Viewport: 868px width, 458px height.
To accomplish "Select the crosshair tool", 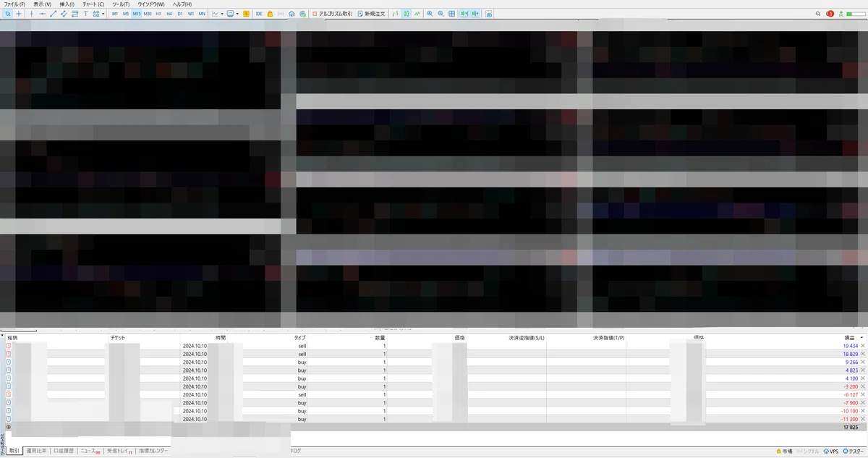I will pos(18,14).
